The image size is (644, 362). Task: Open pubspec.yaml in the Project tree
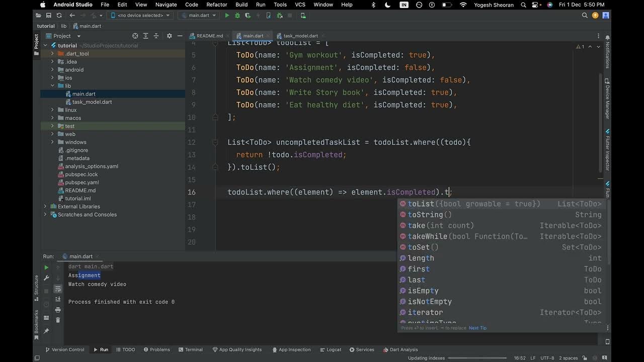[x=82, y=183]
